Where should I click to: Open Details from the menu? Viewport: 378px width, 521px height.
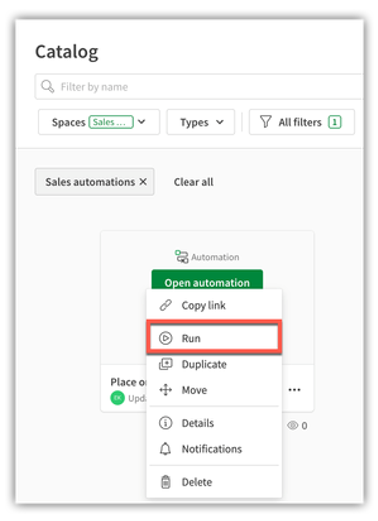click(x=214, y=423)
